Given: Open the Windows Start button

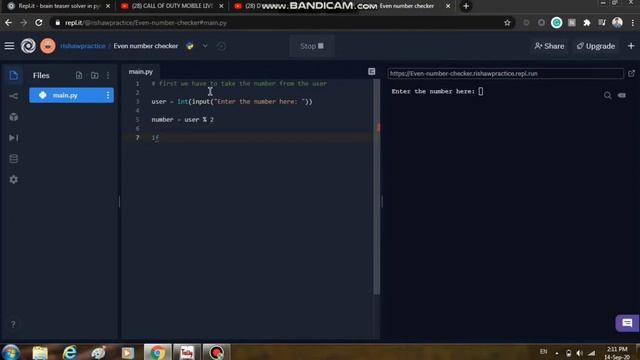Looking at the screenshot, I should (x=11, y=352).
